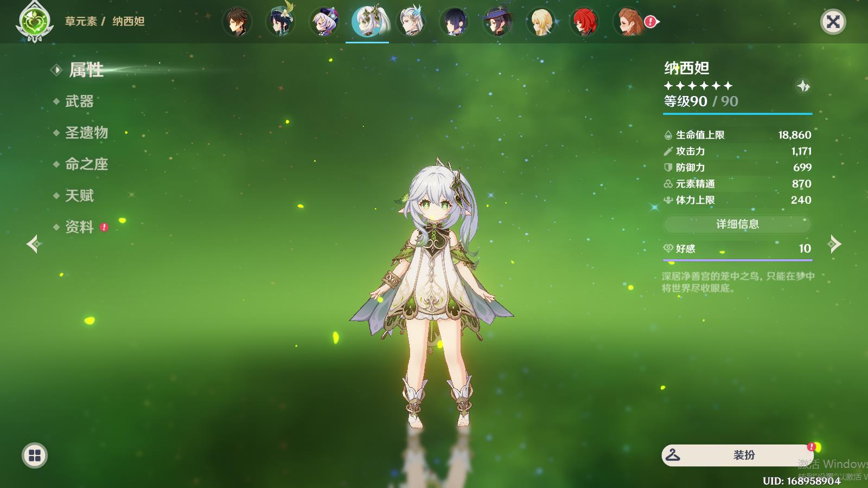Go to next character with right arrow
The height and width of the screenshot is (488, 868).
[x=835, y=244]
